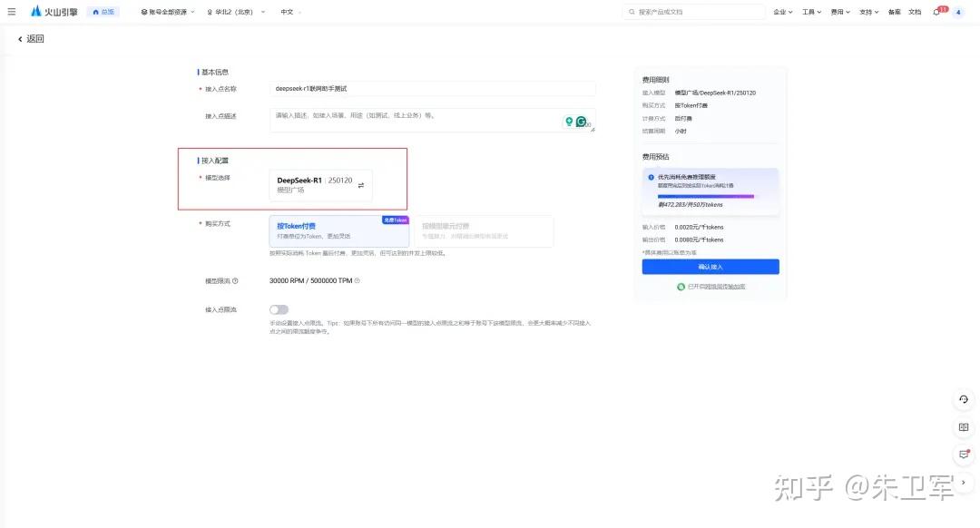Click the swap model icon next to 250120

tap(360, 185)
